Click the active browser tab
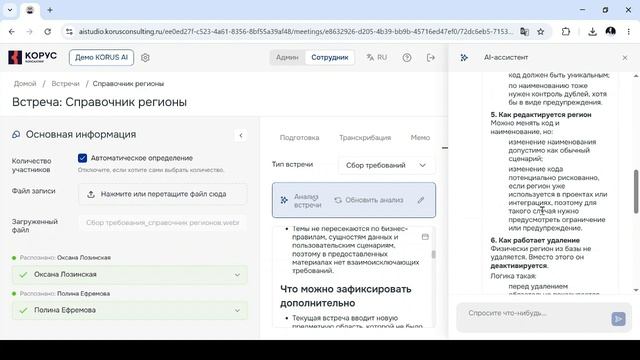The height and width of the screenshot is (360, 640). pos(30,11)
